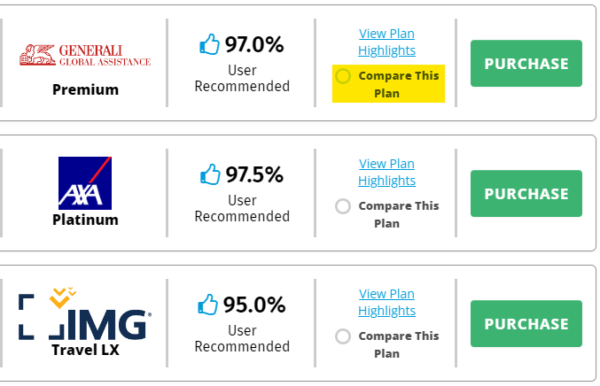600x386 pixels.
Task: Click the Generali Global Assistance logo
Action: click(x=85, y=55)
